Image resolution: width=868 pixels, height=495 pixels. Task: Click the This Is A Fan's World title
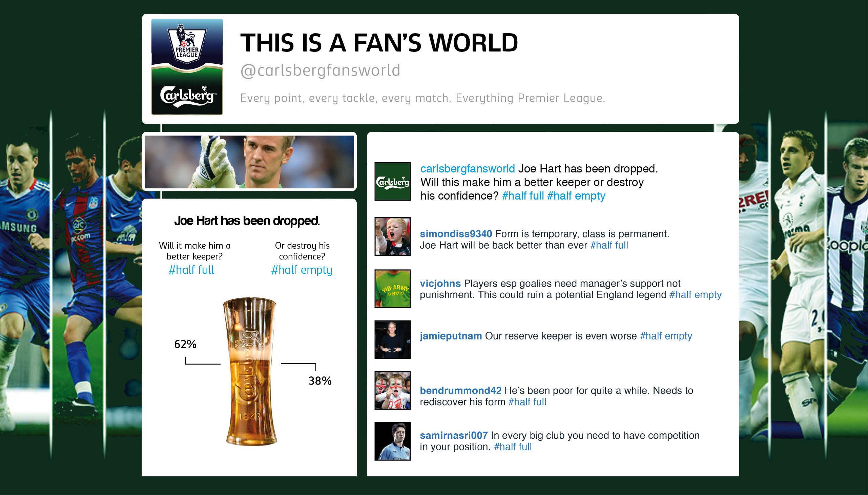point(379,43)
